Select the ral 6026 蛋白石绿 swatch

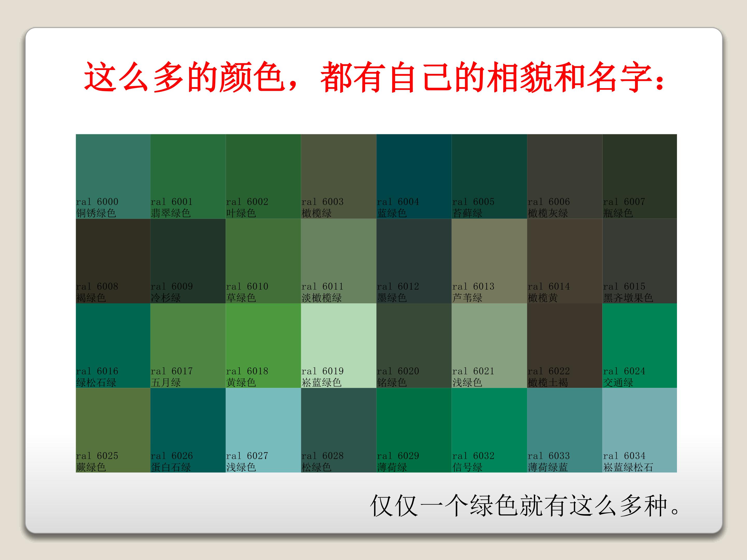pos(188,430)
